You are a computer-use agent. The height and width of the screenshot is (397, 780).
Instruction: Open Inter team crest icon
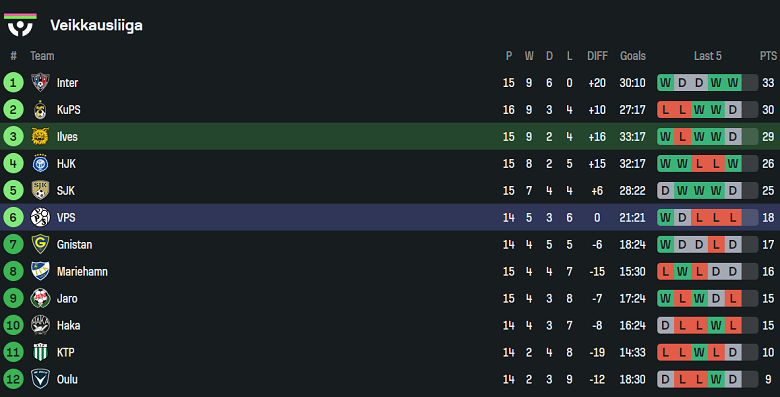click(40, 83)
